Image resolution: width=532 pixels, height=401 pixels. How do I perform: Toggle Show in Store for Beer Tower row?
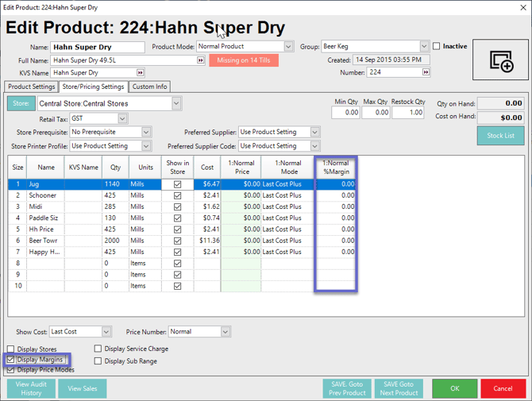[177, 241]
